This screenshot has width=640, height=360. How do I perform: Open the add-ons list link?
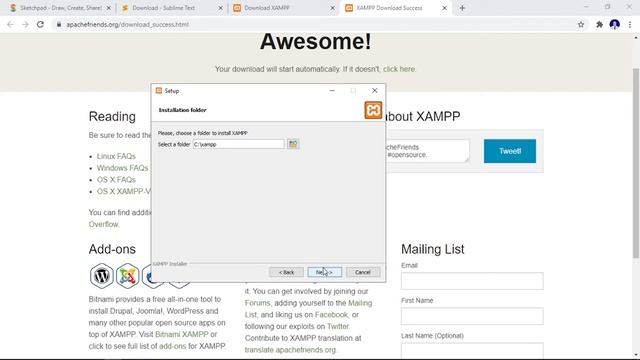[x=172, y=346]
